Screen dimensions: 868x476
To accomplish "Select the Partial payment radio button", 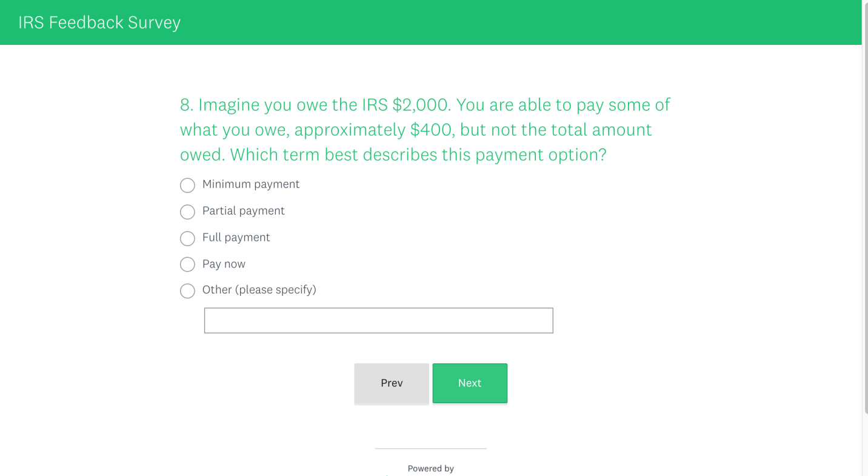I will (187, 212).
